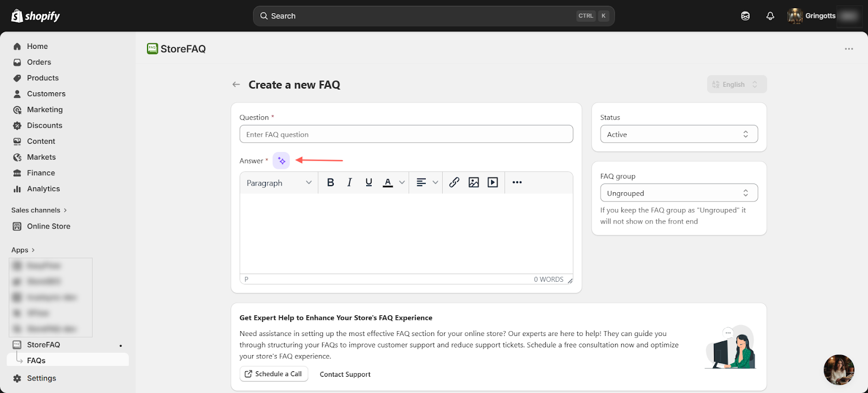This screenshot has height=393, width=868.
Task: Open the Paragraph style dropdown
Action: point(279,183)
